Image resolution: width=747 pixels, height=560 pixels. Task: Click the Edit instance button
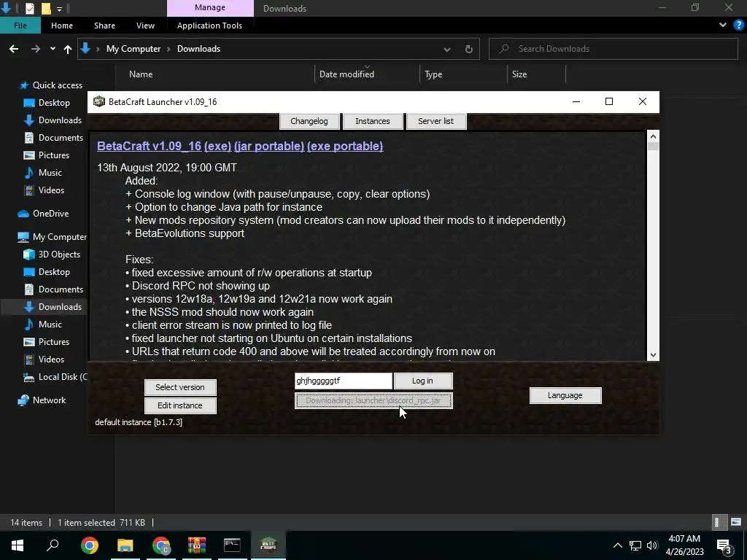[x=180, y=405]
